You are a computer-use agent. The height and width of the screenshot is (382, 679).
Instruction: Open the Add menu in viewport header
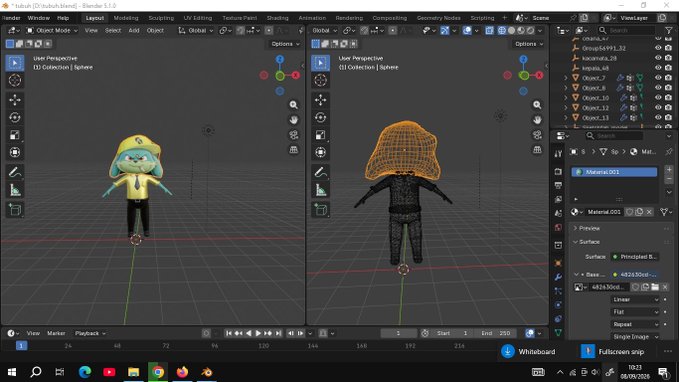coord(134,30)
